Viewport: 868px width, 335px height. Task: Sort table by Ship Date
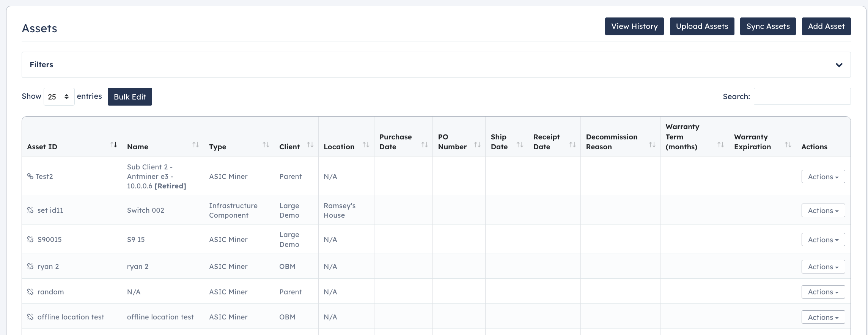point(520,145)
